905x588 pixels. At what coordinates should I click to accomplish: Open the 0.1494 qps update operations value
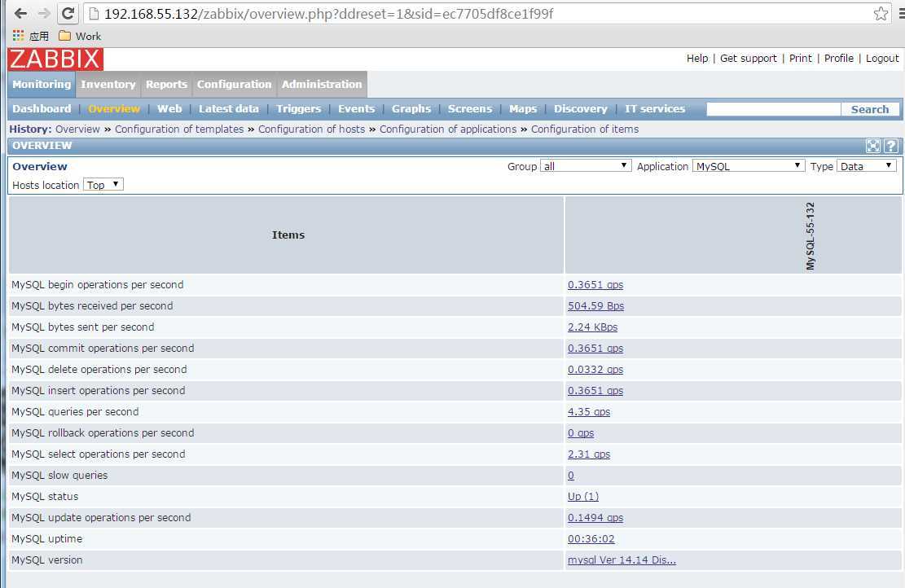tap(595, 518)
